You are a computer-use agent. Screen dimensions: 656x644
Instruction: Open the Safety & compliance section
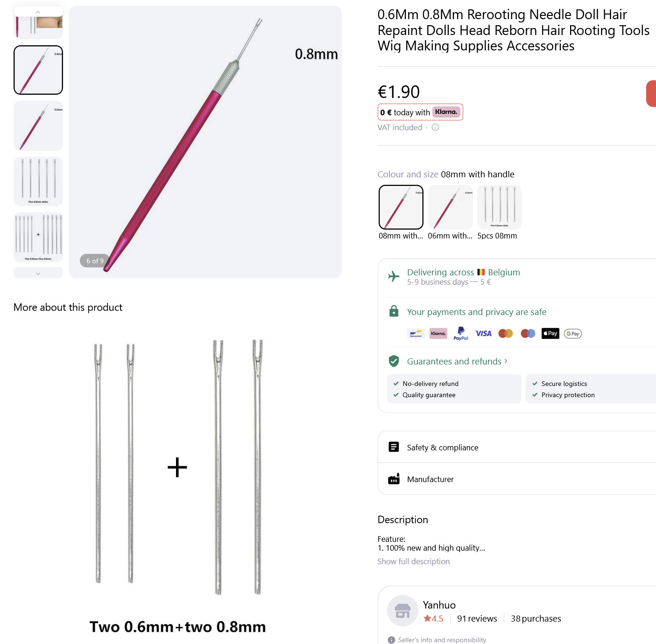point(442,448)
